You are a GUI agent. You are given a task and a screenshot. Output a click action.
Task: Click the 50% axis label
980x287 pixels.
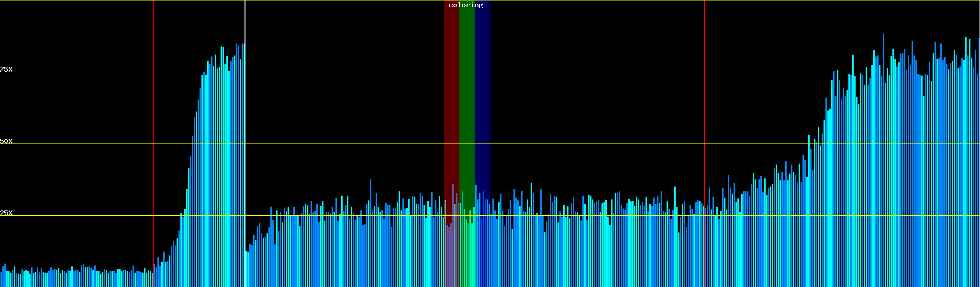tap(6, 141)
